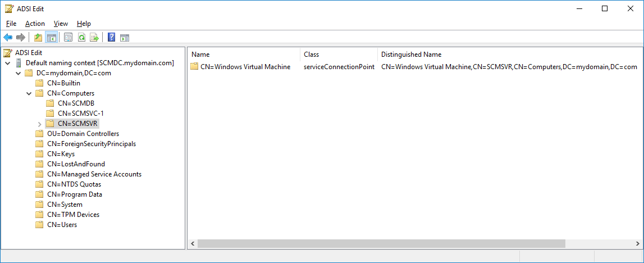The image size is (644, 263).
Task: Click the Refresh toolbar icon
Action: click(x=82, y=38)
